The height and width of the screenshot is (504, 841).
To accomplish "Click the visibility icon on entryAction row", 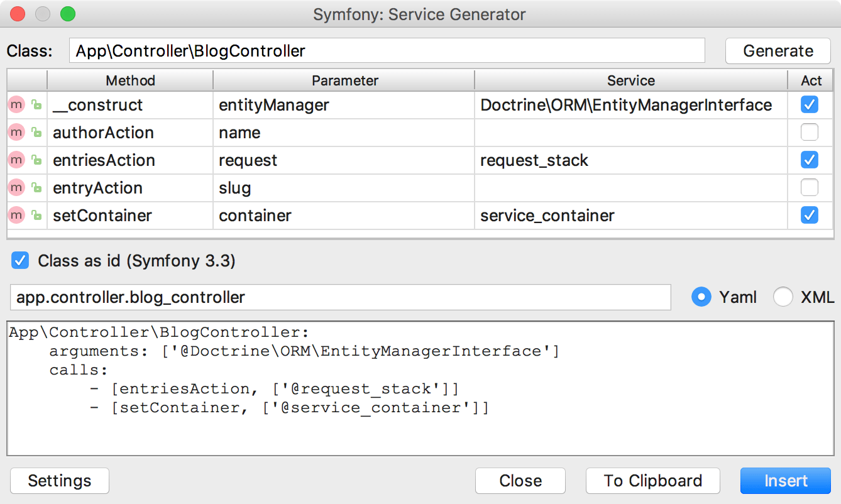I will click(35, 187).
